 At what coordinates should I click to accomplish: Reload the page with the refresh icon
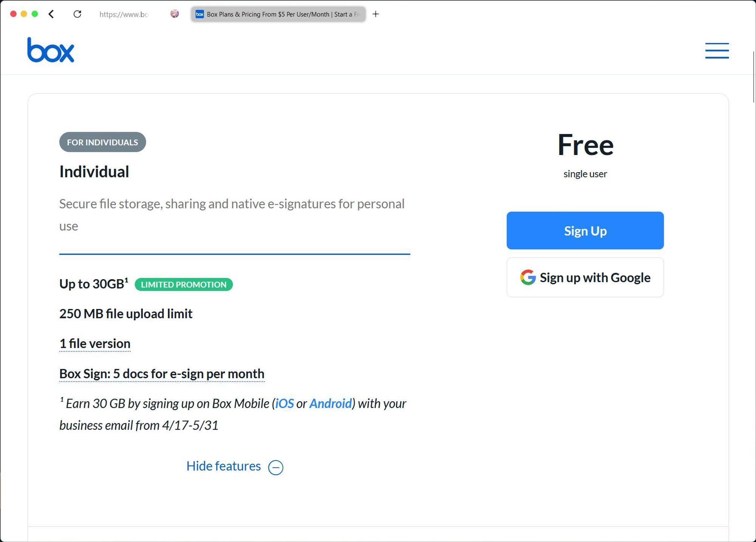77,14
